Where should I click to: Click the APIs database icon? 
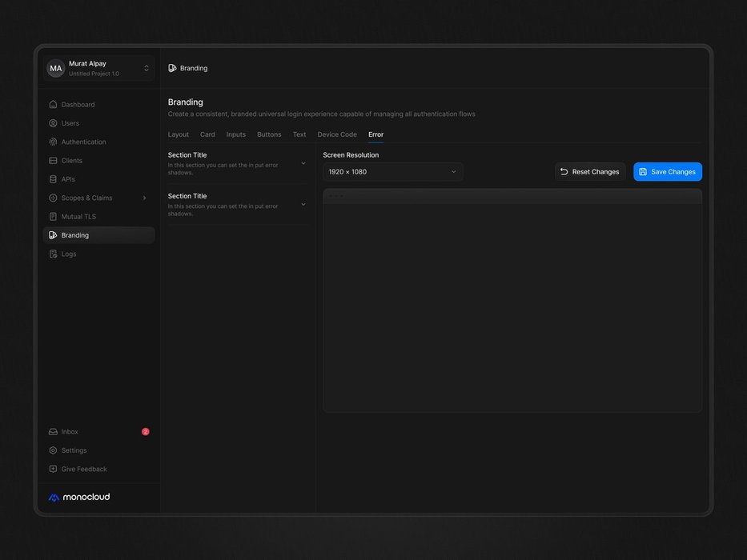[53, 179]
